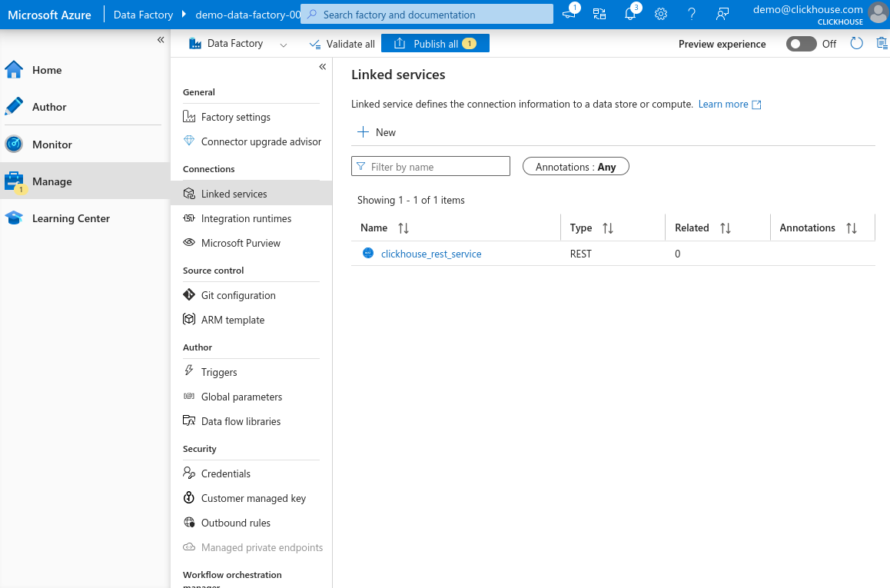Turn on the Preview experience toggle
Viewport: 890px width, 588px height.
[802, 44]
